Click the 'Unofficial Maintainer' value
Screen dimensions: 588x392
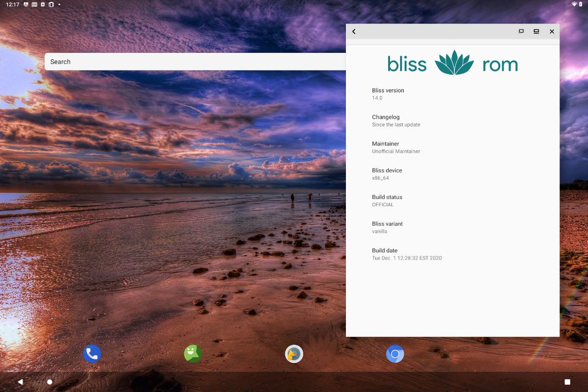pos(396,151)
